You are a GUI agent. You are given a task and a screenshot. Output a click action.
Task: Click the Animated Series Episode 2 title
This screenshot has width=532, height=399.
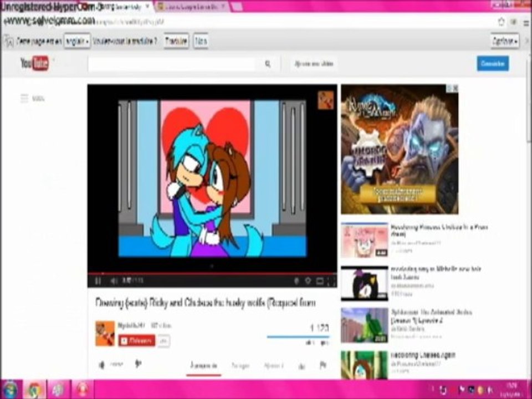point(431,316)
